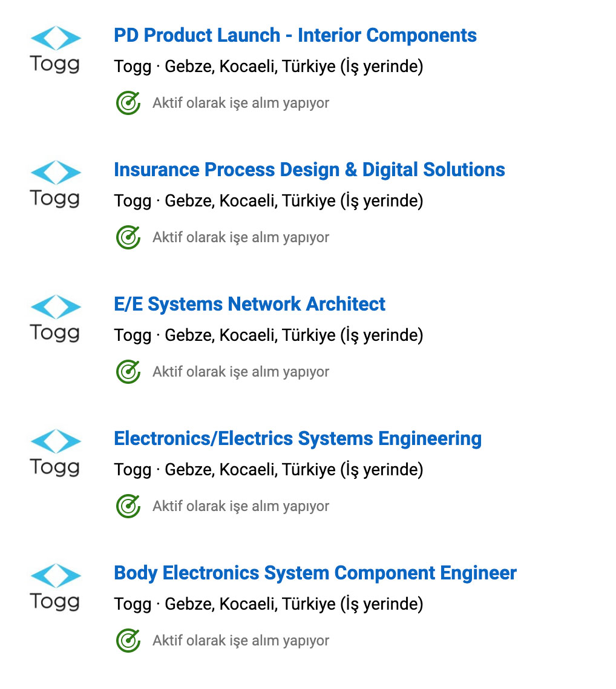The width and height of the screenshot is (616, 689).
Task: Click hiring target icon under Insurance Process Design
Action: point(128,237)
